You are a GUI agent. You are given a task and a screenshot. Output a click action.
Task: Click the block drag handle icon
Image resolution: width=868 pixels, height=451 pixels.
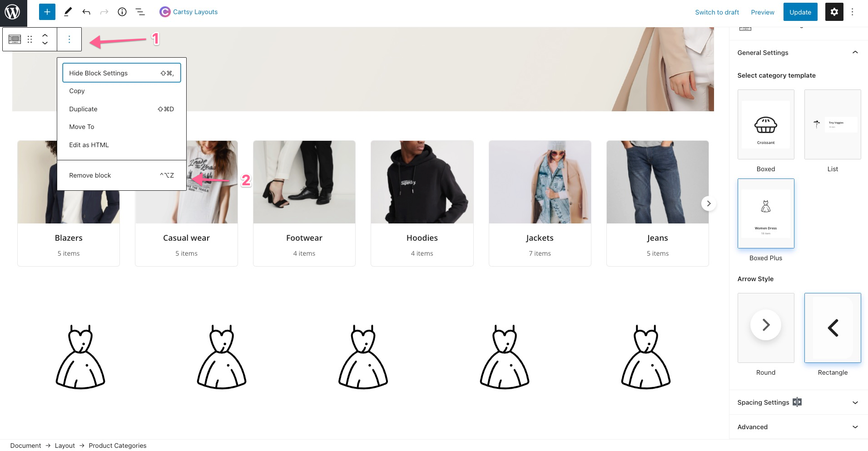[30, 40]
